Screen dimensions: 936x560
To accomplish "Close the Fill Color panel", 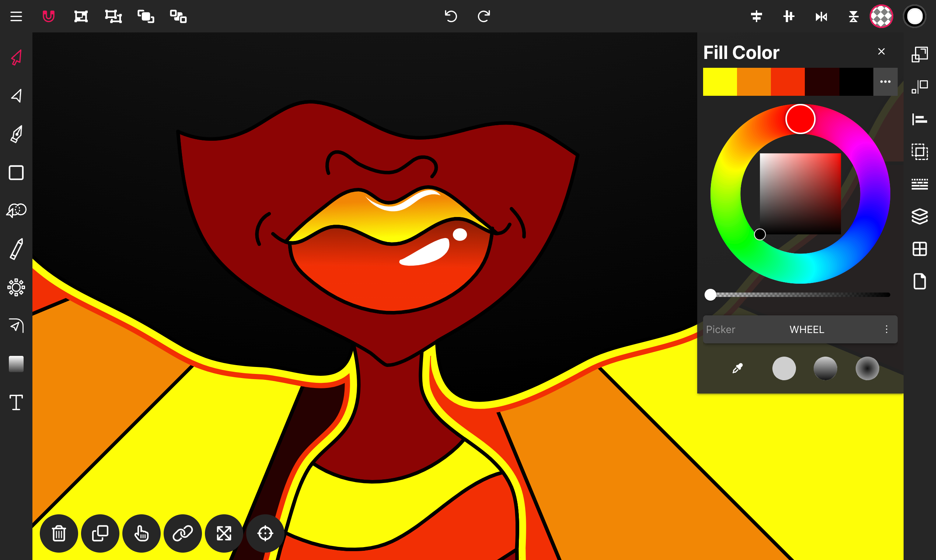I will point(881,51).
